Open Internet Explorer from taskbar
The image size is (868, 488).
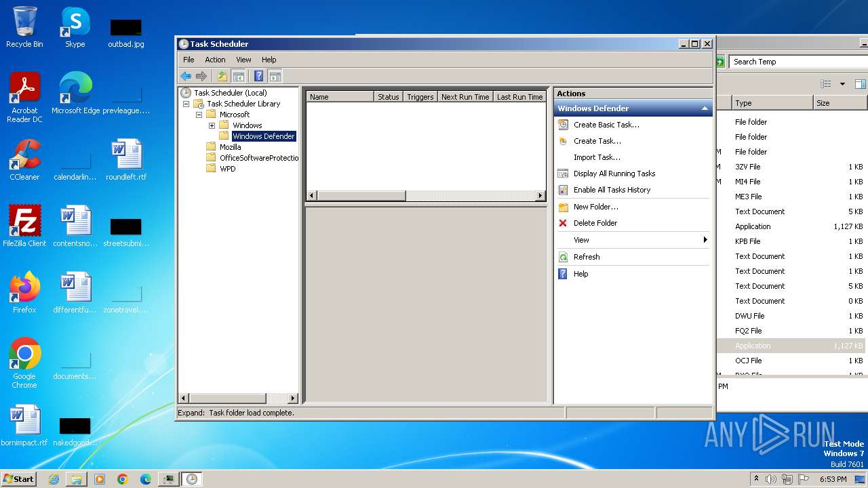pos(54,479)
